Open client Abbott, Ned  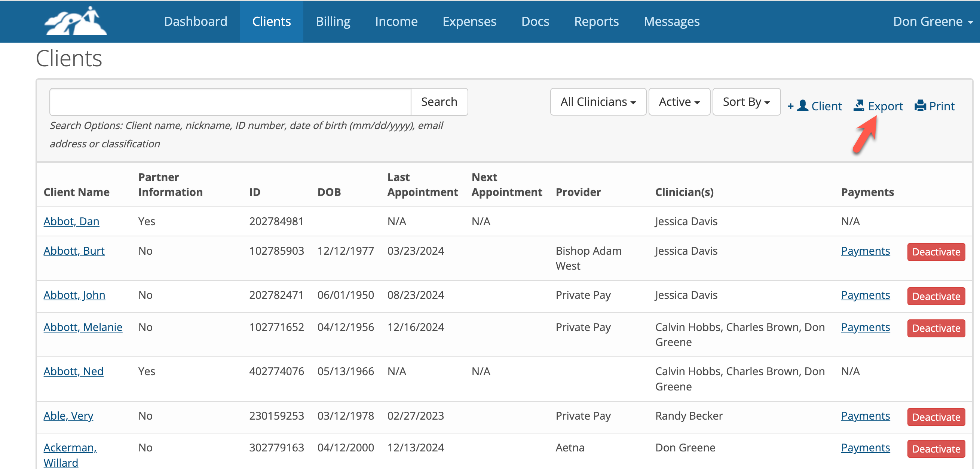click(73, 371)
